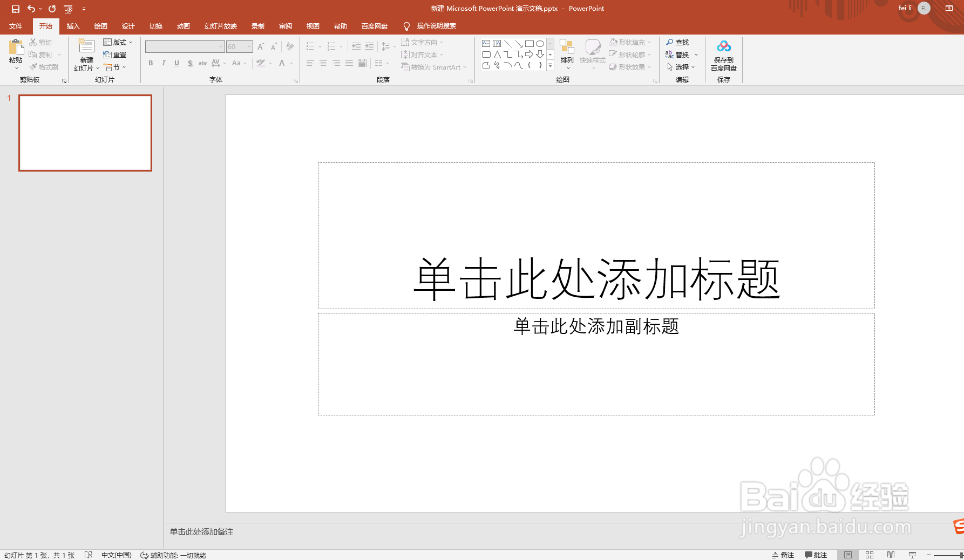Expand the 节 section dropdown
The width and height of the screenshot is (964, 560).
coord(116,67)
